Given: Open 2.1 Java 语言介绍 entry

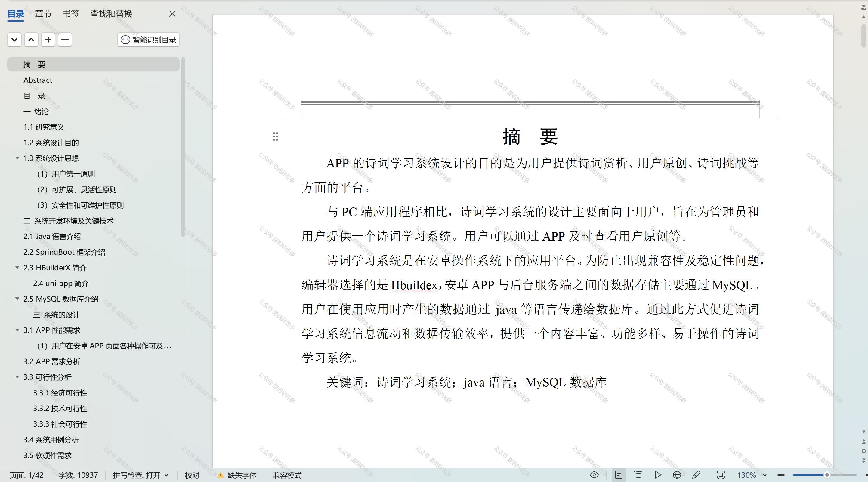Looking at the screenshot, I should click(x=93, y=236).
